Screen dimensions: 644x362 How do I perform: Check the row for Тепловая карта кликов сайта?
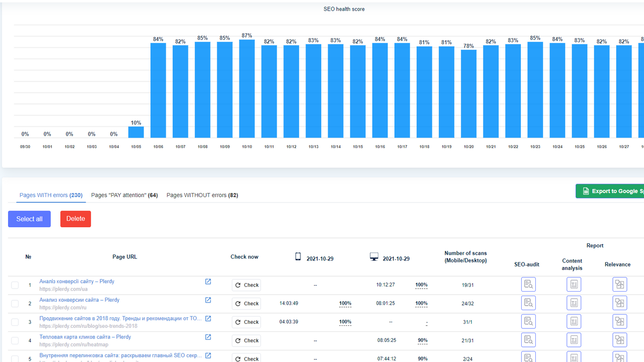(15, 340)
